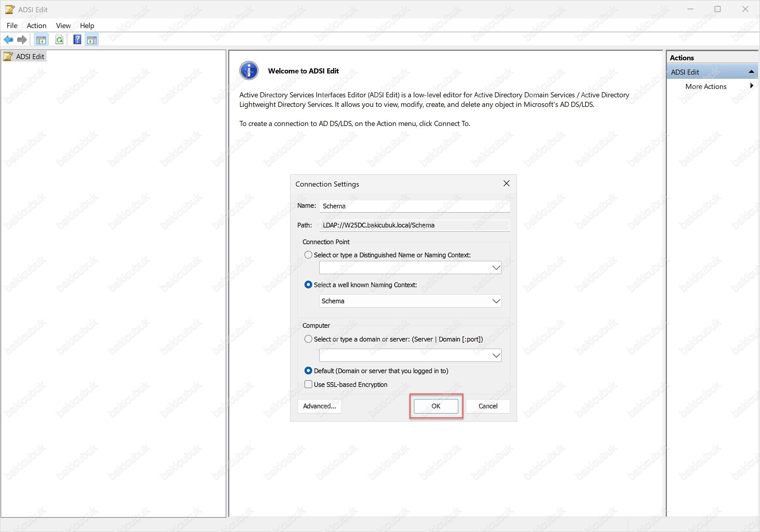
Task: Click the 'Welcome to ADSI Edit' heading
Action: coord(303,71)
